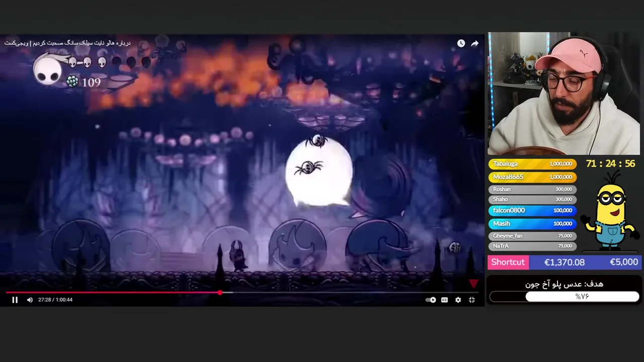Viewport: 644px width, 362px height.
Task: Click the white soul vessel icon in game
Action: click(x=48, y=70)
